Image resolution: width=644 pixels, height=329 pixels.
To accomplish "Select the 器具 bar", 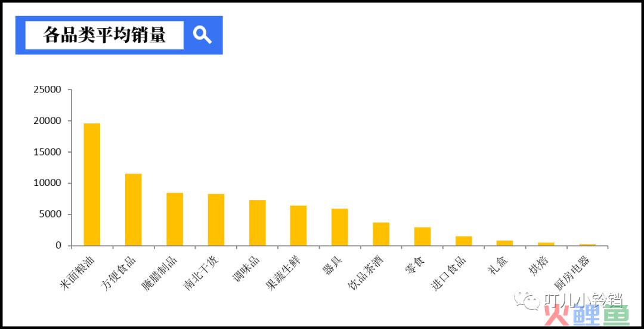I will (340, 227).
